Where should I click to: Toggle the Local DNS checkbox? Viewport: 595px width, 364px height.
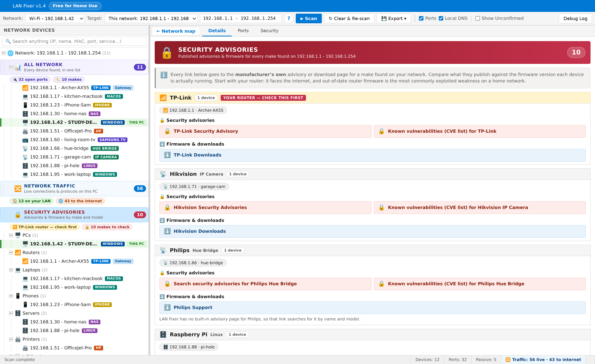441,18
